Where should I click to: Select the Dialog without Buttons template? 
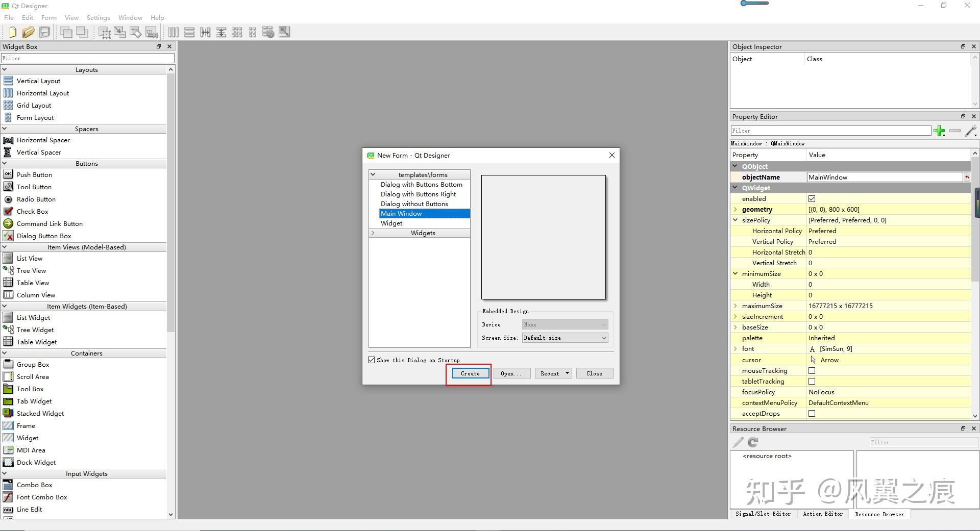click(414, 204)
